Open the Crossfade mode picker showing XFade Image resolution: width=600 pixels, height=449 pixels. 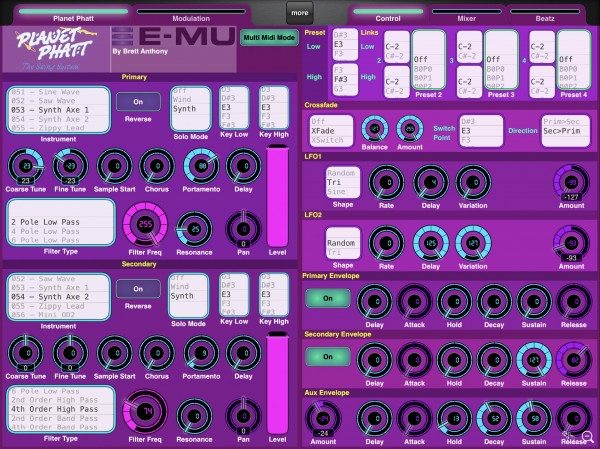point(331,131)
